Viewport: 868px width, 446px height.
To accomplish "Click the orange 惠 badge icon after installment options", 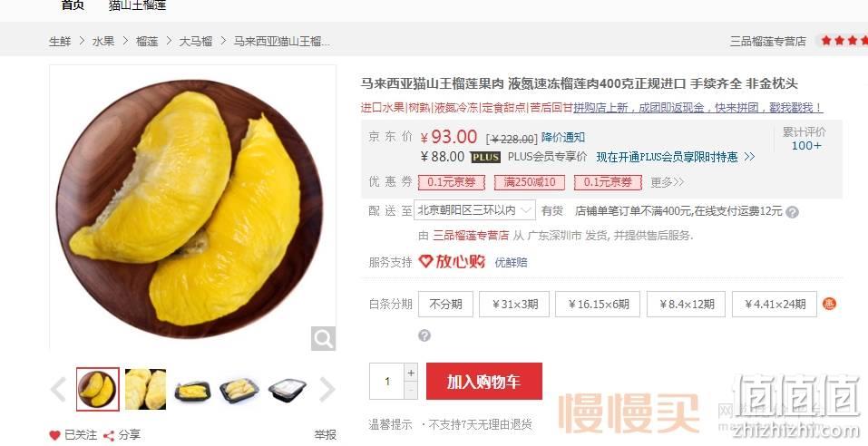I will (829, 304).
